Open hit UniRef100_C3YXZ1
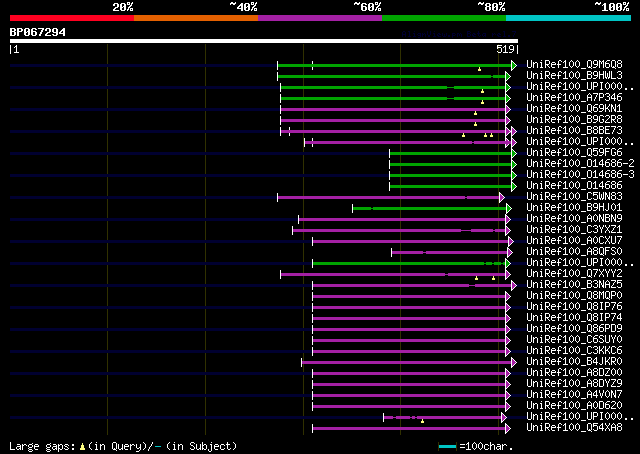The image size is (640, 454). [x=574, y=230]
